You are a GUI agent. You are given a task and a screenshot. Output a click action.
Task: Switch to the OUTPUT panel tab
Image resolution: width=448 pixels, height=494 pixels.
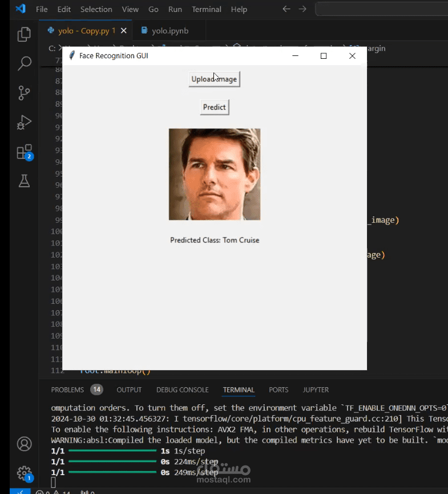point(129,389)
